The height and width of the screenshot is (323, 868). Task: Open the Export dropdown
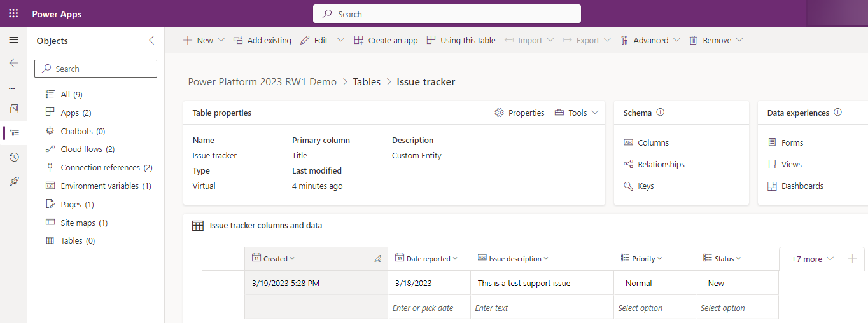click(587, 40)
